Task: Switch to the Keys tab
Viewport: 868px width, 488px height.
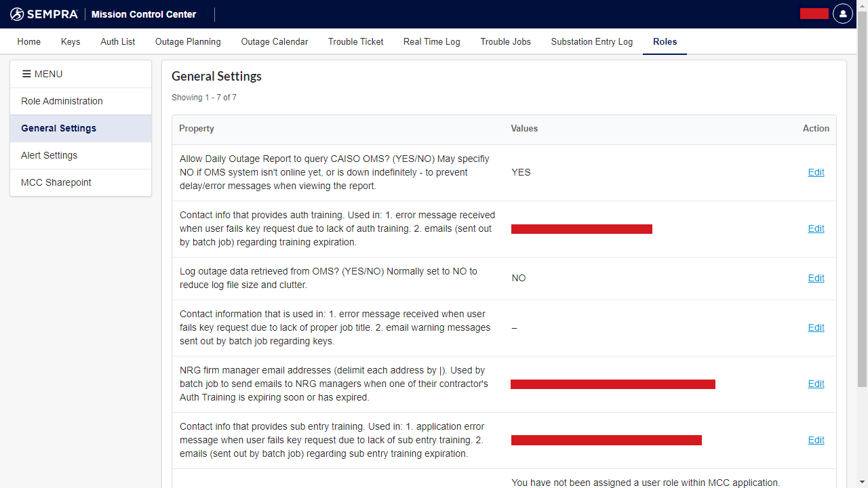Action: [x=71, y=41]
